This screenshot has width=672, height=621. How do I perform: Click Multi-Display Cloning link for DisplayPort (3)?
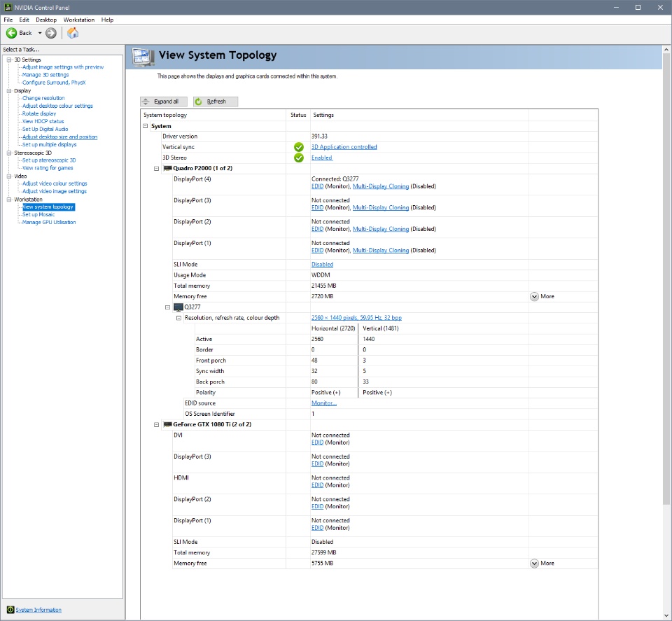click(x=381, y=208)
